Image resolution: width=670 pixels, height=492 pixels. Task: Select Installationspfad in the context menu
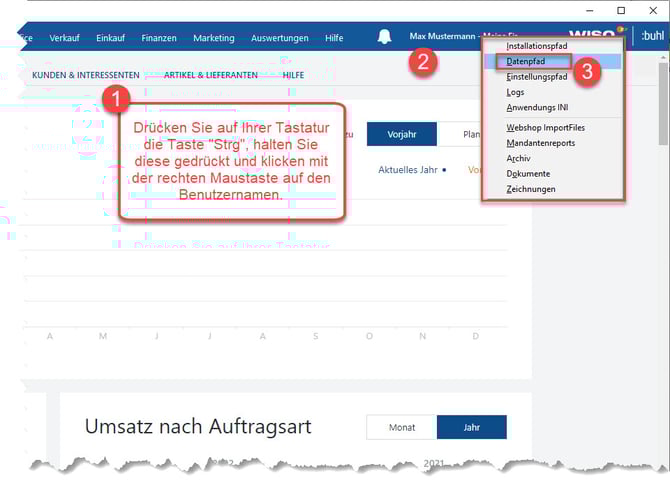(x=537, y=46)
